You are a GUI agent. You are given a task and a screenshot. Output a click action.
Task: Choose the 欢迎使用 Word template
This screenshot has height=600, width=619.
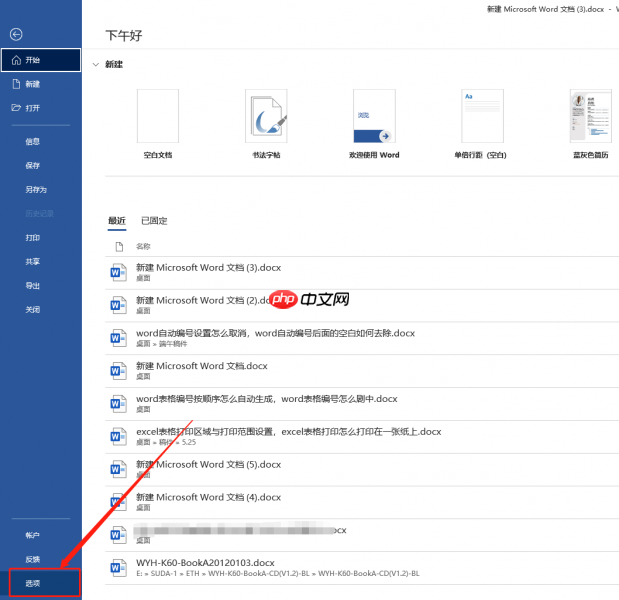(374, 116)
